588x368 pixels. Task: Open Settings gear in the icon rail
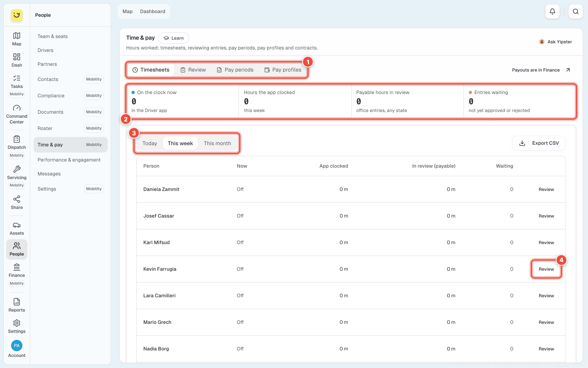click(17, 326)
